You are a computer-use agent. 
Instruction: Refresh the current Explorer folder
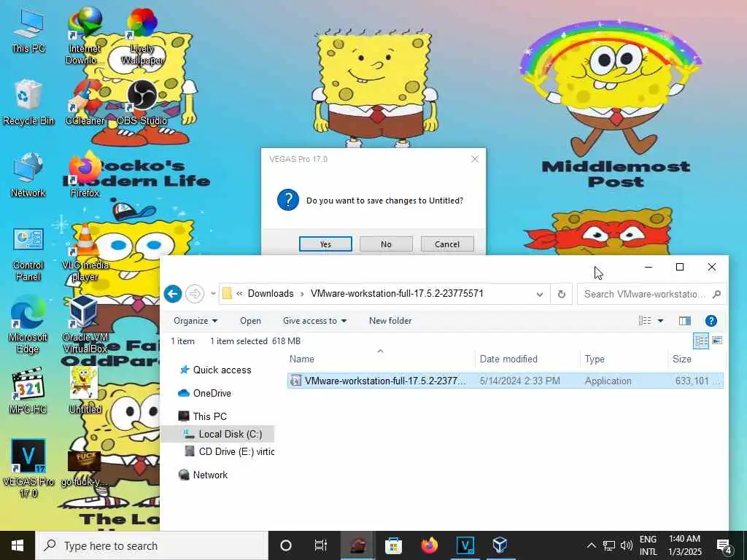tap(561, 295)
